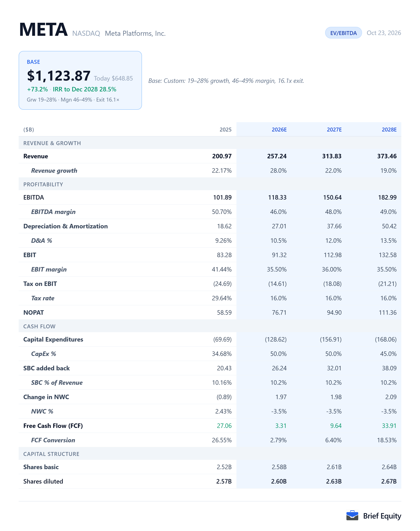Click the 2026E column header
Screen dimensions: 420x531
pyautogui.click(x=279, y=130)
